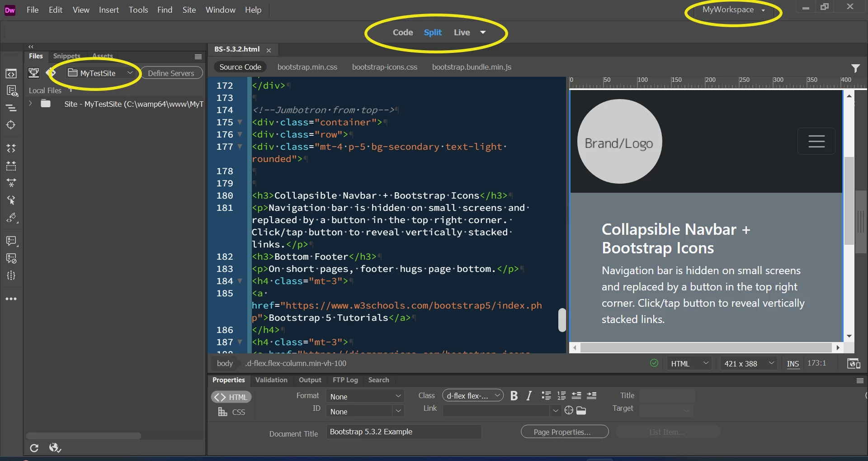Image resolution: width=868 pixels, height=461 pixels.
Task: Click the Remove Comment icon
Action: pyautogui.click(x=11, y=258)
